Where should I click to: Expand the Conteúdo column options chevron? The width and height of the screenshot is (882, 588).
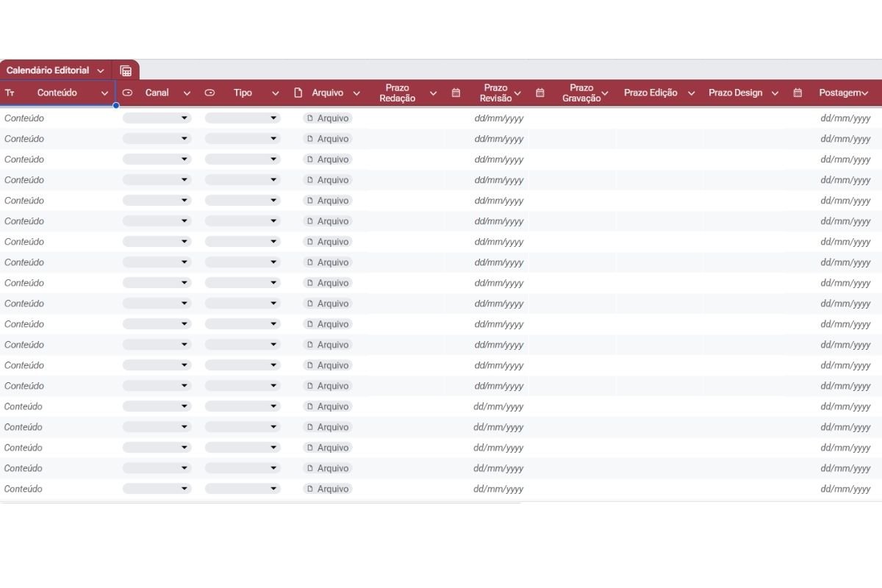pyautogui.click(x=104, y=93)
